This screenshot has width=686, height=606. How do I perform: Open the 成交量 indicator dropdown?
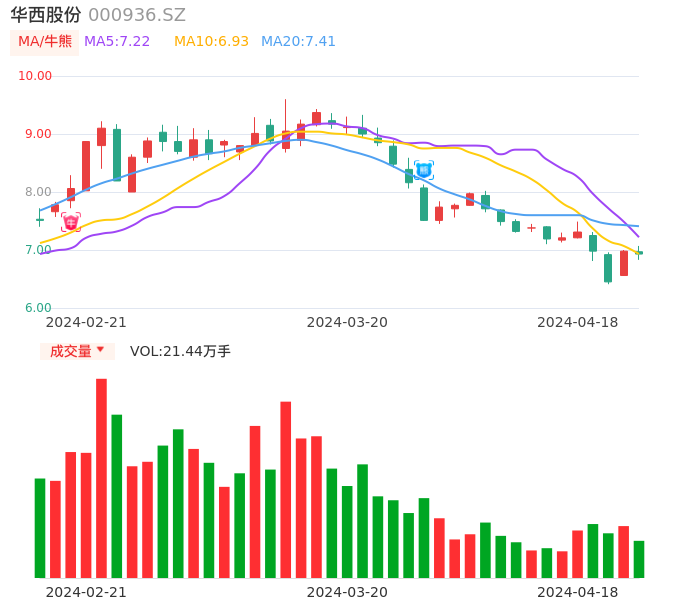coord(77,351)
